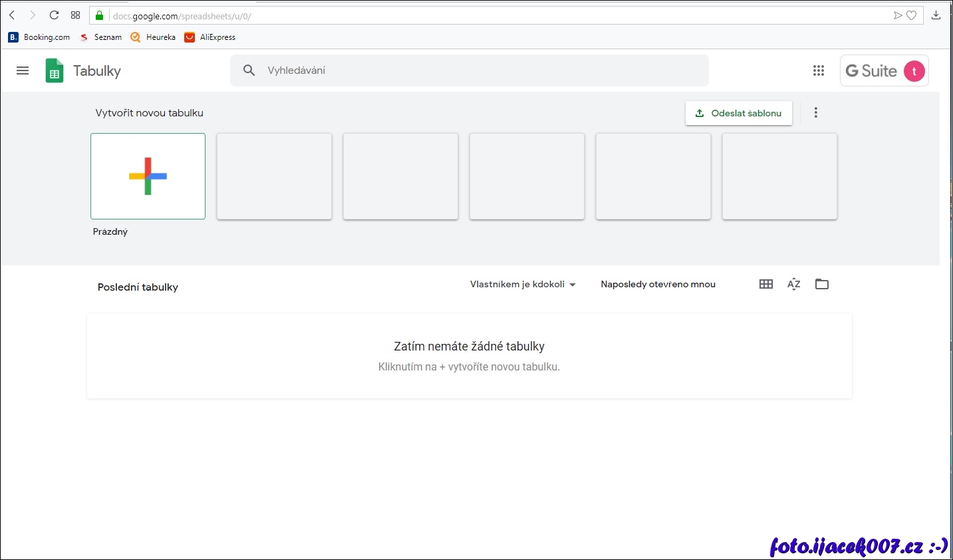Go back to the previous page

pyautogui.click(x=12, y=15)
